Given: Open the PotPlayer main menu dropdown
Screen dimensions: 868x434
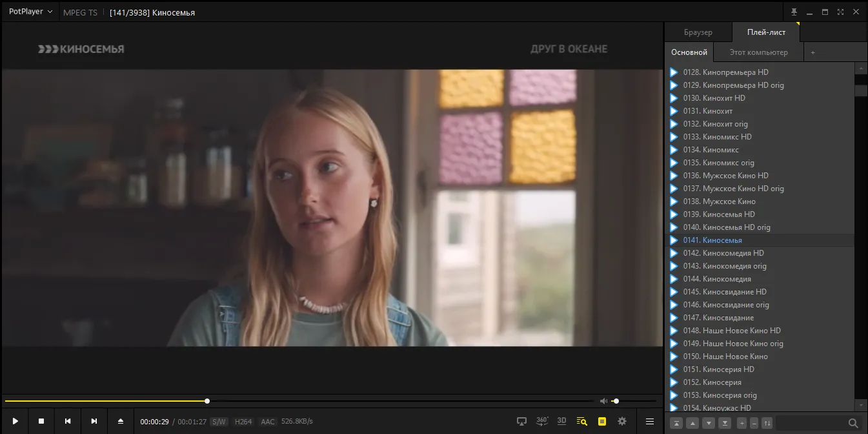Looking at the screenshot, I should (30, 12).
